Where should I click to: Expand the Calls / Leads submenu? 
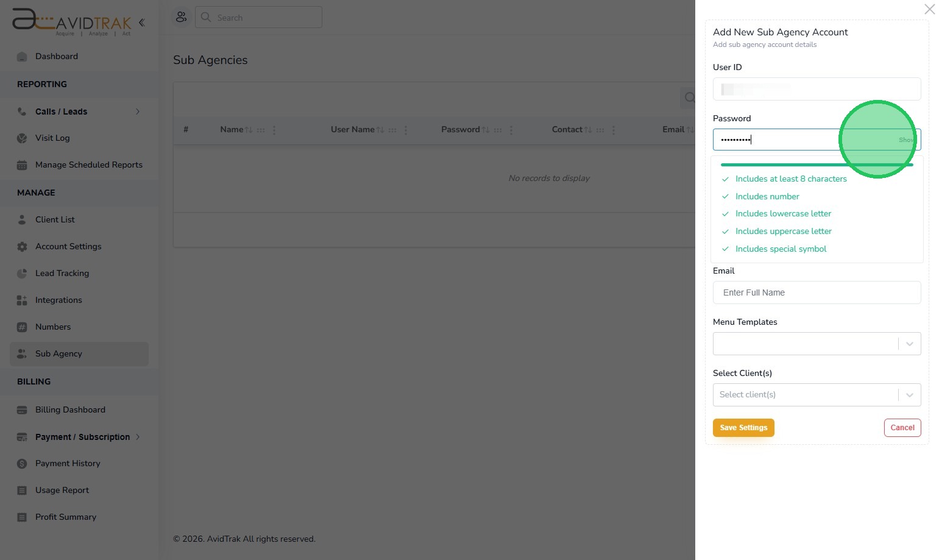pos(138,112)
